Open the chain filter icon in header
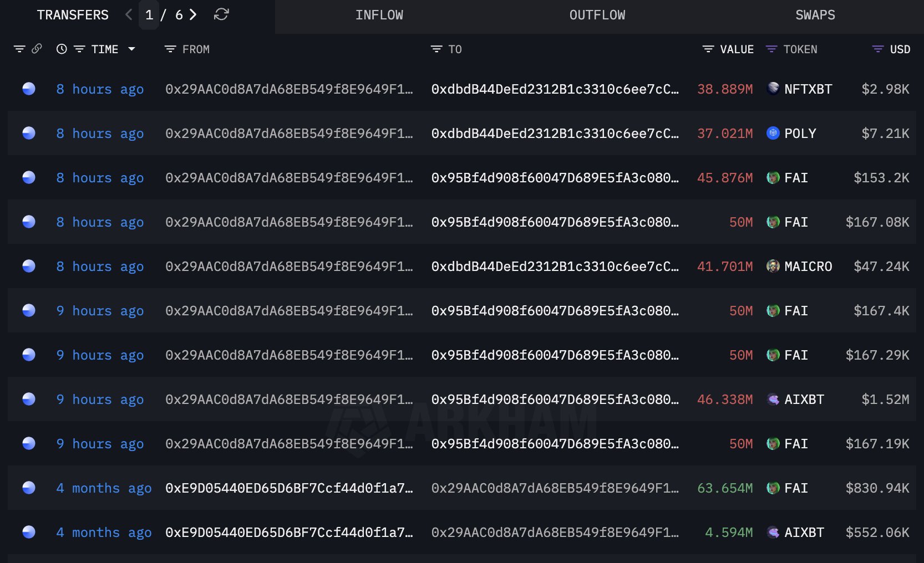 click(x=19, y=49)
